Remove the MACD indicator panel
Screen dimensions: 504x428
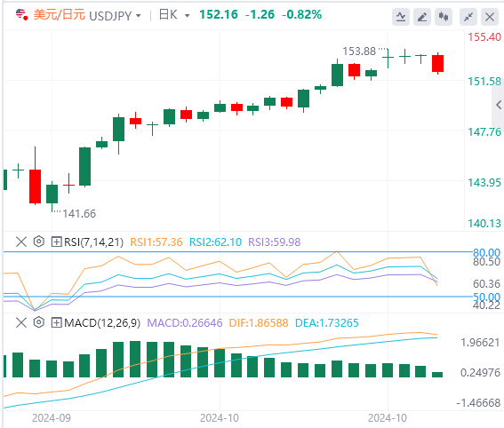pos(21,322)
